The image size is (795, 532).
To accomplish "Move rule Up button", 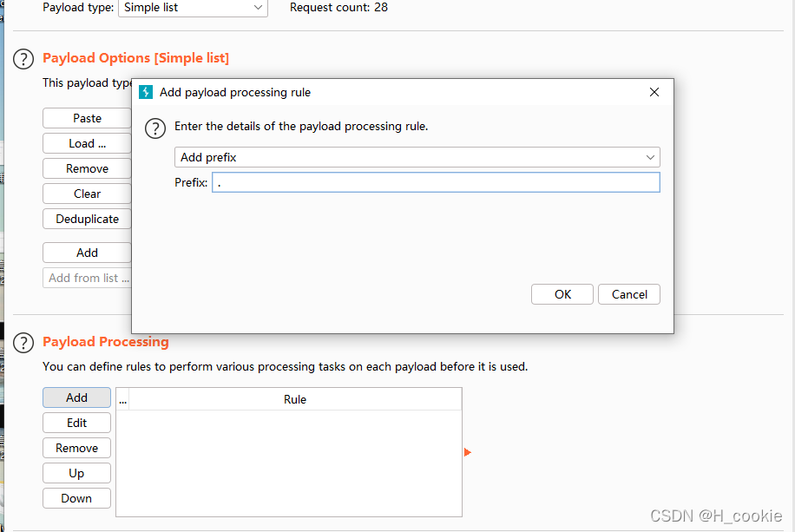I will point(76,473).
